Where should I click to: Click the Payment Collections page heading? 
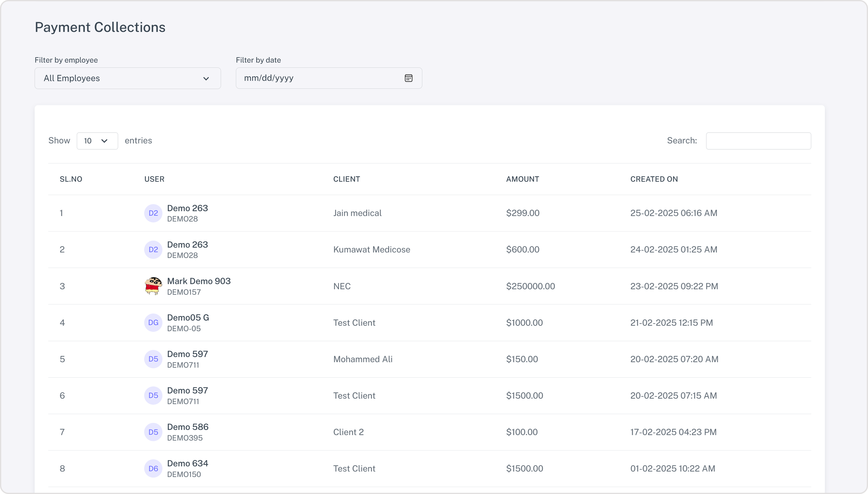(x=100, y=27)
